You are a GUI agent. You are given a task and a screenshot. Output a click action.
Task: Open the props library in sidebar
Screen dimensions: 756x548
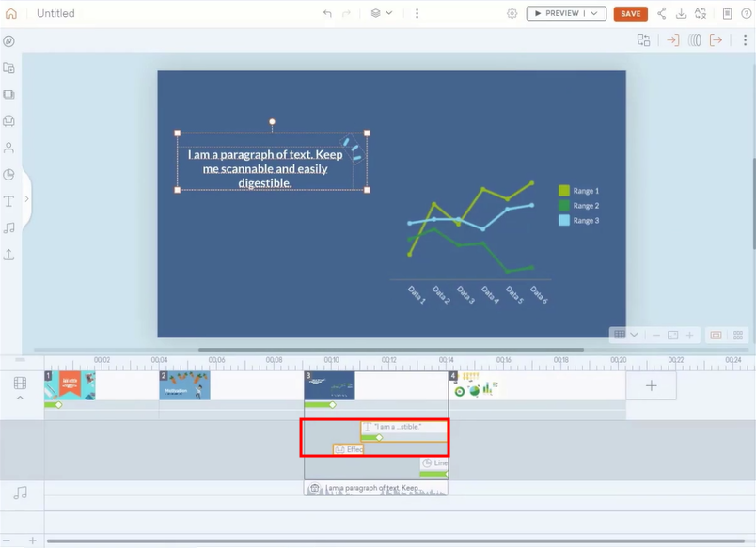click(x=8, y=121)
